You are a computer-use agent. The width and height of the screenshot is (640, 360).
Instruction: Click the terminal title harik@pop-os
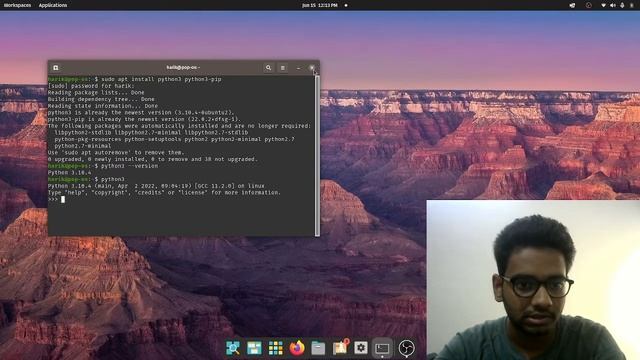pos(183,67)
